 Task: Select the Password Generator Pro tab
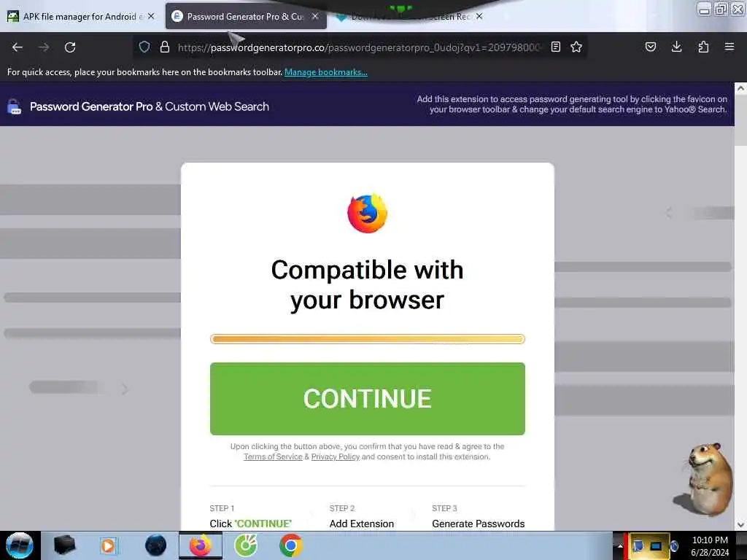tap(245, 17)
